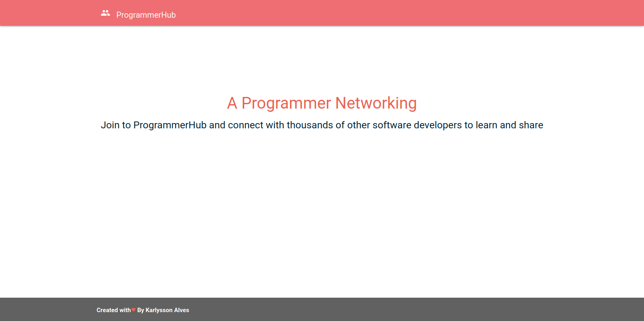Select the 'Join to ProgrammerHub' tagline text
Viewport: 644px width, 321px height.
tap(322, 125)
